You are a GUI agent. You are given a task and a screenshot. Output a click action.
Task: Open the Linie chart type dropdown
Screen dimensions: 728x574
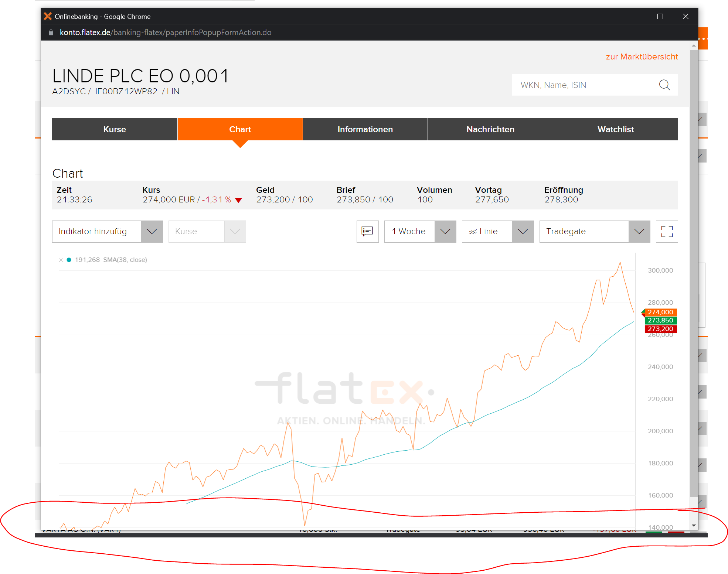pyautogui.click(x=498, y=232)
